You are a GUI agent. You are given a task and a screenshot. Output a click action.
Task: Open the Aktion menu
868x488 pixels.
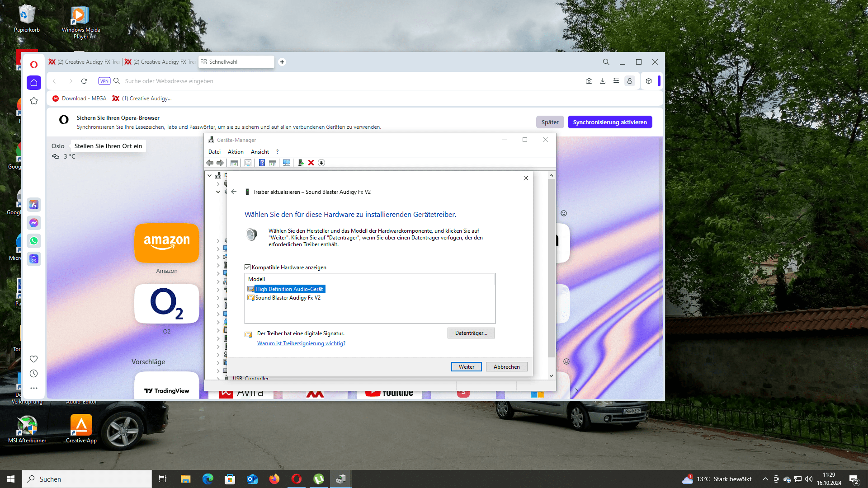point(236,152)
